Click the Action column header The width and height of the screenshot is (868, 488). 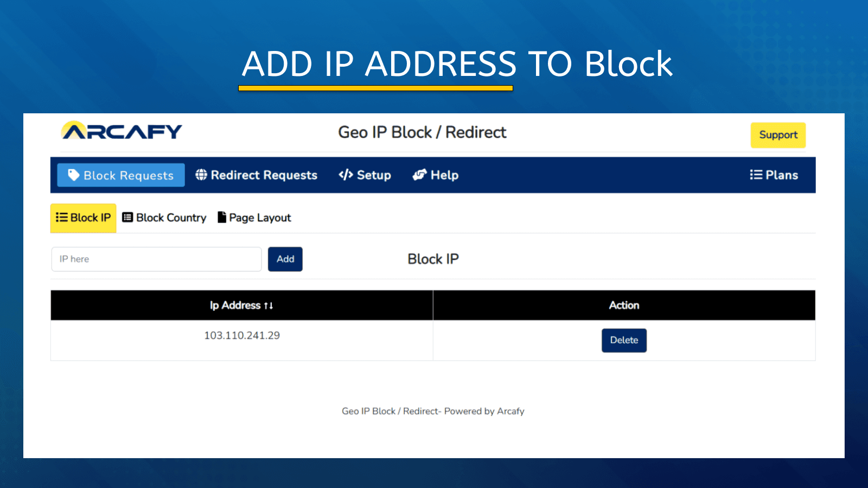tap(624, 305)
